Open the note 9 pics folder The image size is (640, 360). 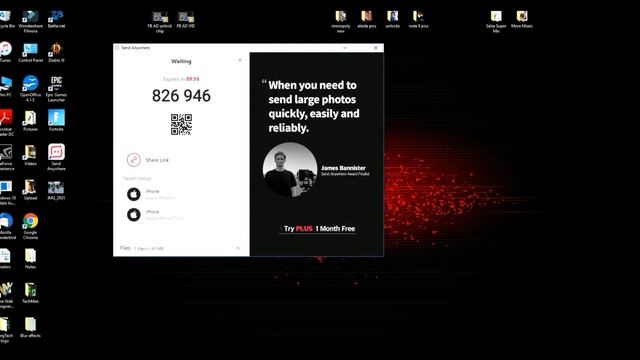click(418, 19)
